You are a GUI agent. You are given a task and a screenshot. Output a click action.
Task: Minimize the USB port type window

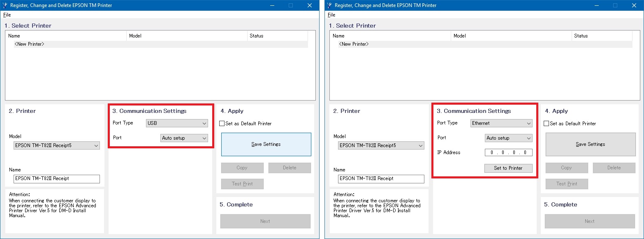[x=272, y=5]
